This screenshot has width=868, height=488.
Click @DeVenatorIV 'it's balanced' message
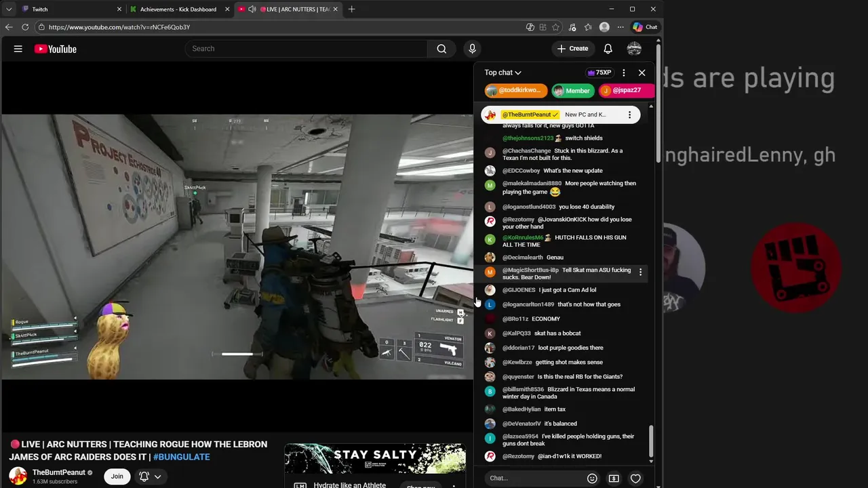point(560,424)
